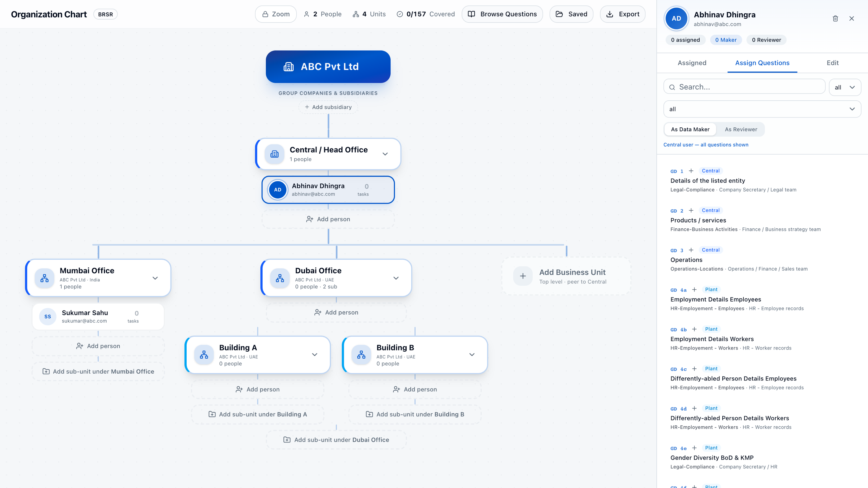Expand the Dubai Office chevron
The height and width of the screenshot is (488, 868).
pos(396,278)
